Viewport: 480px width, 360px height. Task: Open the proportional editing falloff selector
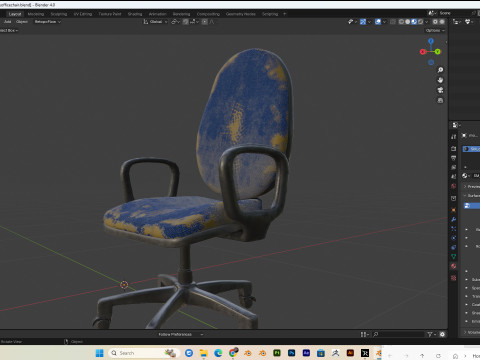[212, 22]
